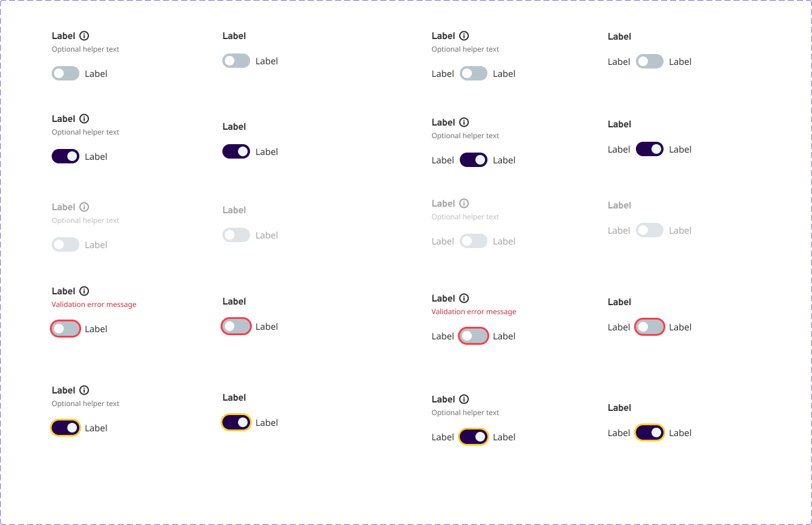Enable the off toggle in the second column first row

point(236,61)
